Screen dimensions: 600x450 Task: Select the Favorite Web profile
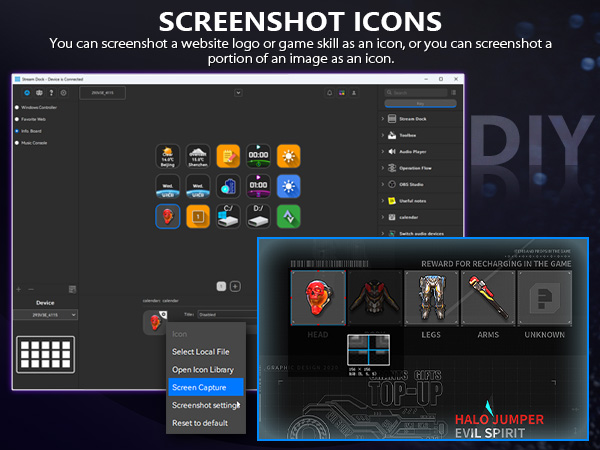click(x=31, y=119)
